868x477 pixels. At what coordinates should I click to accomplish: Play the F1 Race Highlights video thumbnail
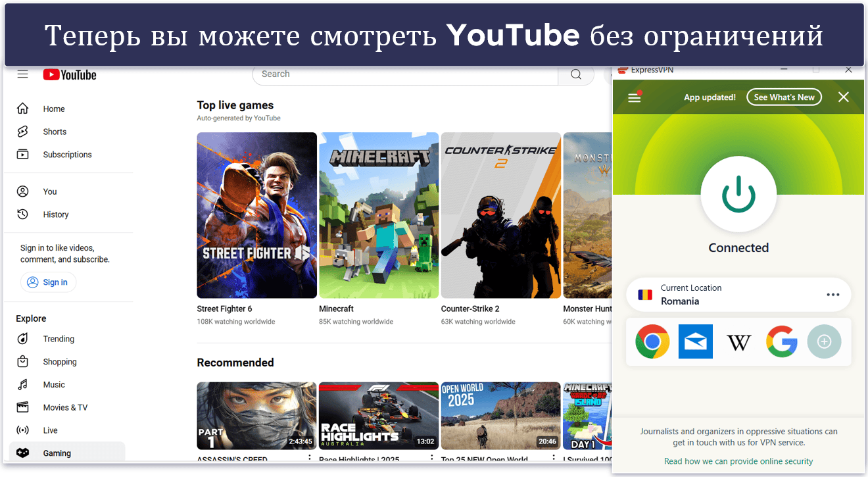point(379,416)
